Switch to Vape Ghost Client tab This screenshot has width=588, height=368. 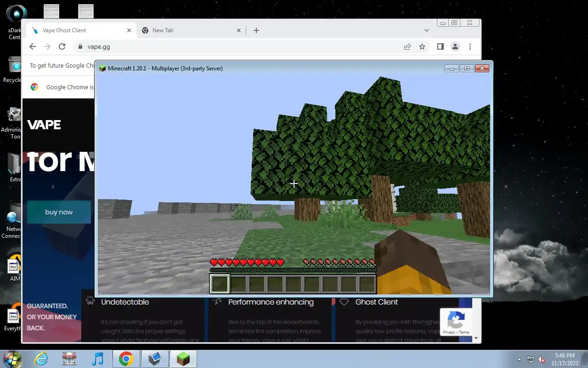pos(81,30)
